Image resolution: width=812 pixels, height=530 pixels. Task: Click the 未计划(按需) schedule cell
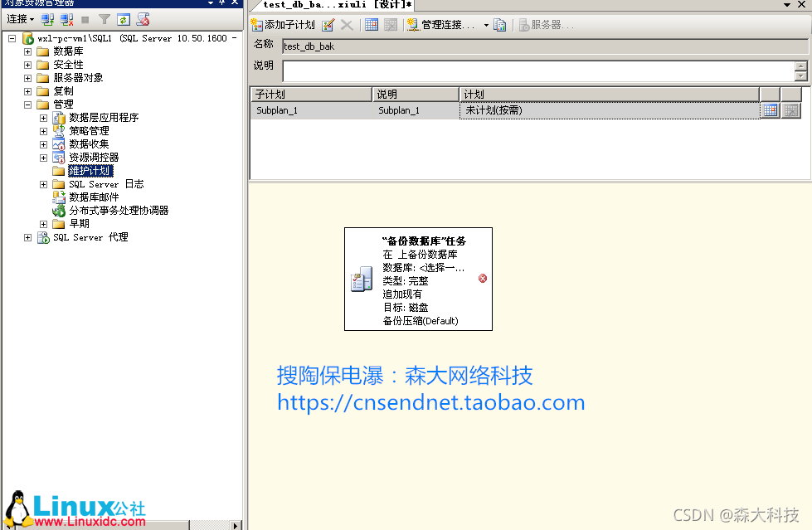click(609, 110)
